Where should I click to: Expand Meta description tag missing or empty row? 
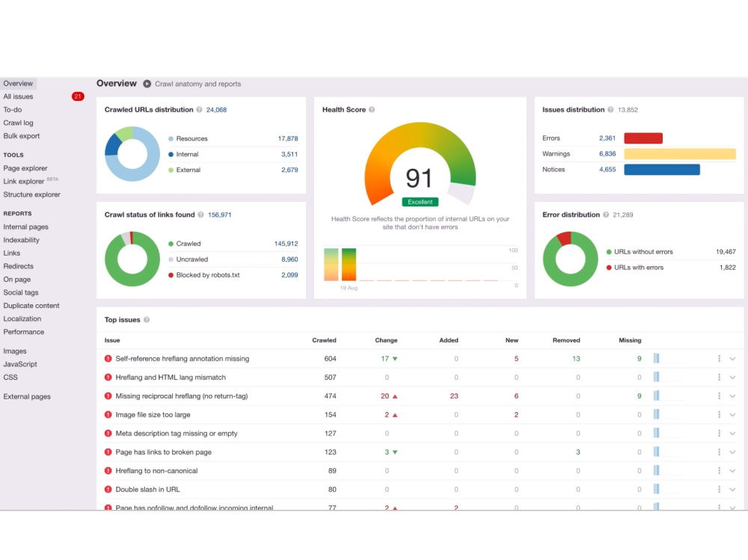tap(732, 433)
